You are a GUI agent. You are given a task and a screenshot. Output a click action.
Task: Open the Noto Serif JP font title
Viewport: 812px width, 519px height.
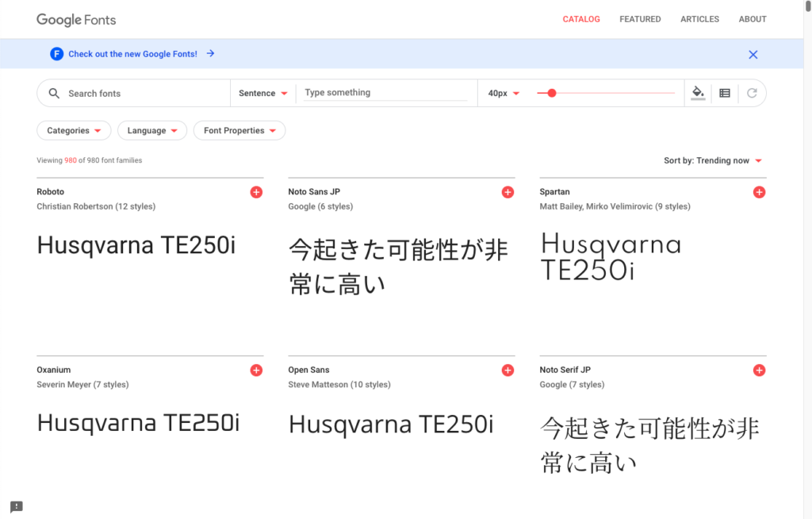565,370
